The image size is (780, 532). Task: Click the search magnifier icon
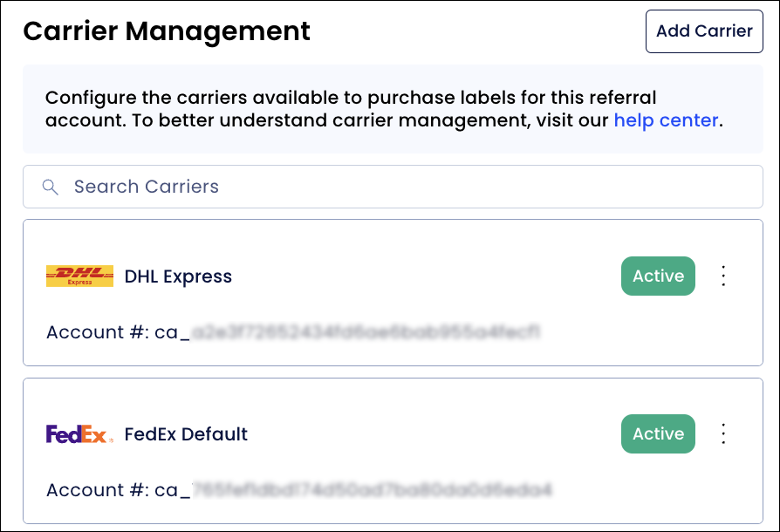(x=51, y=187)
